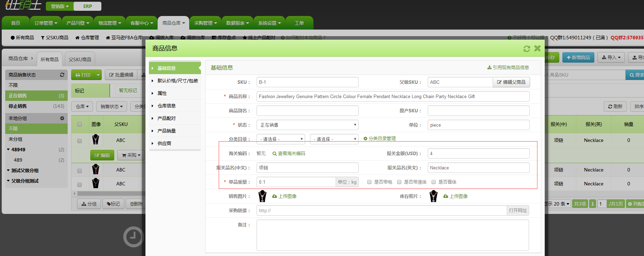Open the 仓库 filter dropdown

point(82,106)
